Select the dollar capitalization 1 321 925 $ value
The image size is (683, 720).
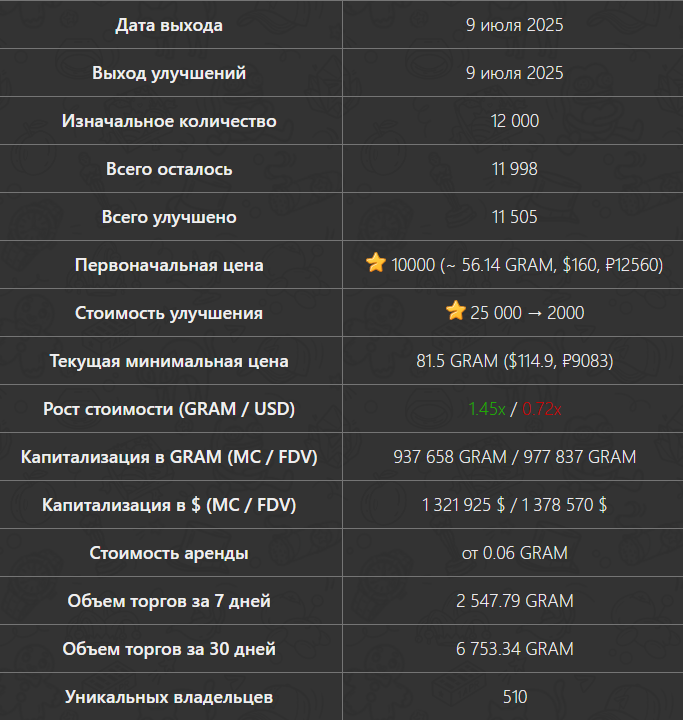[x=463, y=505]
